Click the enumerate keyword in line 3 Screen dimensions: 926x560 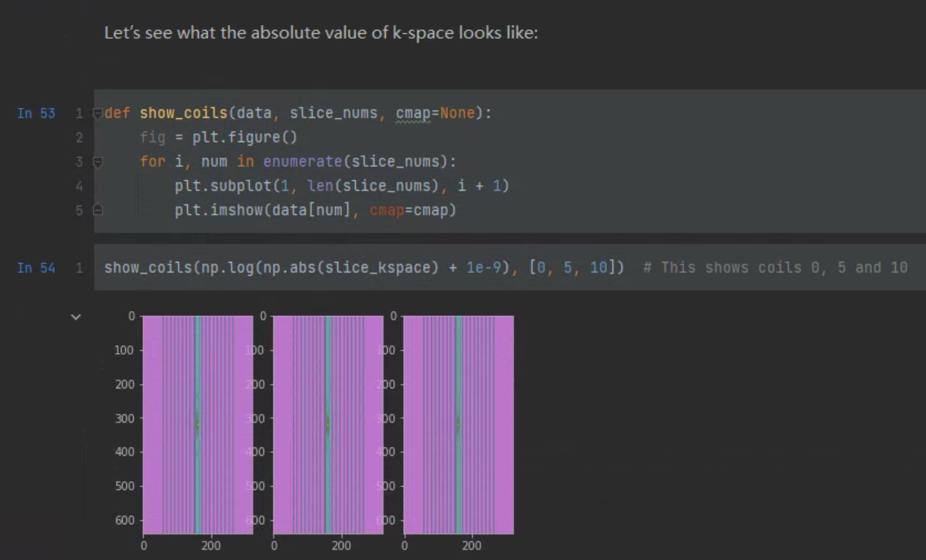pos(302,162)
